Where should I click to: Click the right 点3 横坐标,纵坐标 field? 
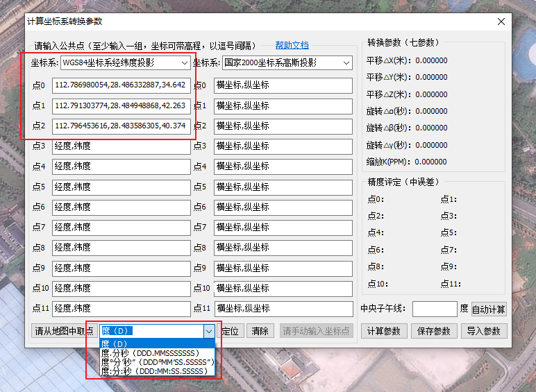click(x=283, y=146)
